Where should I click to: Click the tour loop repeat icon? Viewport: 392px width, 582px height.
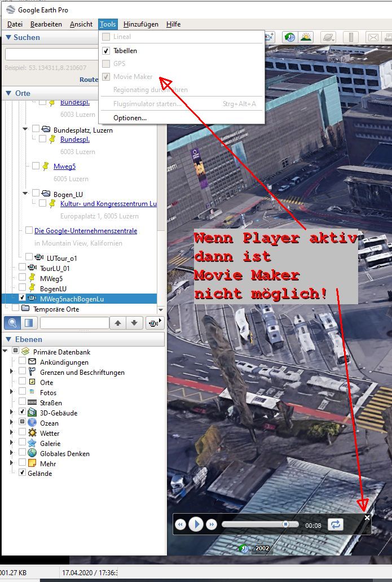click(x=335, y=524)
